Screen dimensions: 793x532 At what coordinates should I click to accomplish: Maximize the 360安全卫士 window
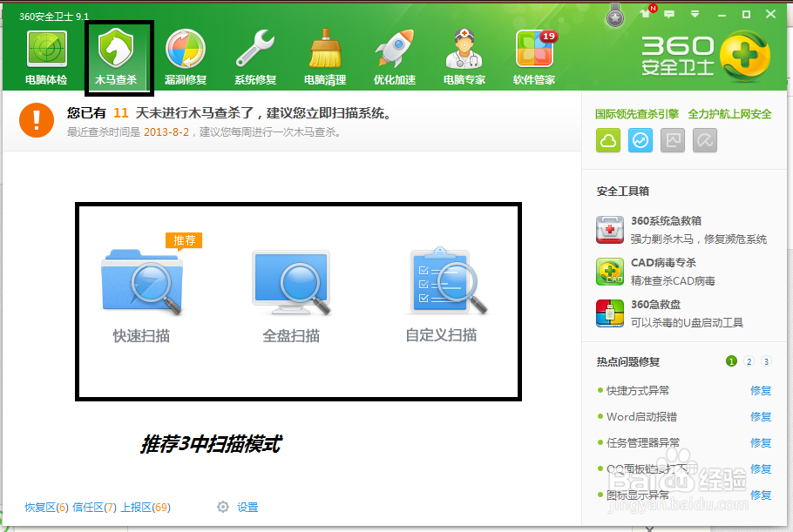[x=746, y=15]
